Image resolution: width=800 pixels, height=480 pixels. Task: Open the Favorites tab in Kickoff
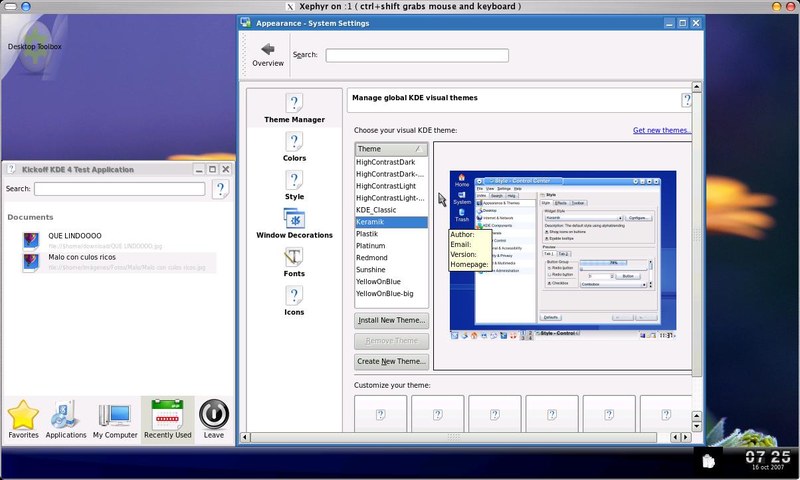23,419
